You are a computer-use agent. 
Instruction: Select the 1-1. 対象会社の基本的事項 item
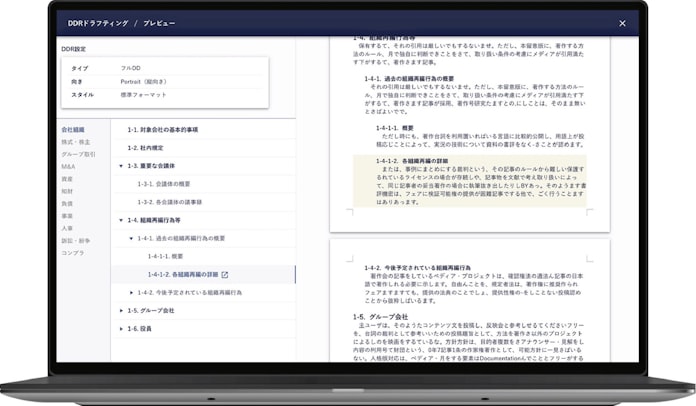[162, 129]
